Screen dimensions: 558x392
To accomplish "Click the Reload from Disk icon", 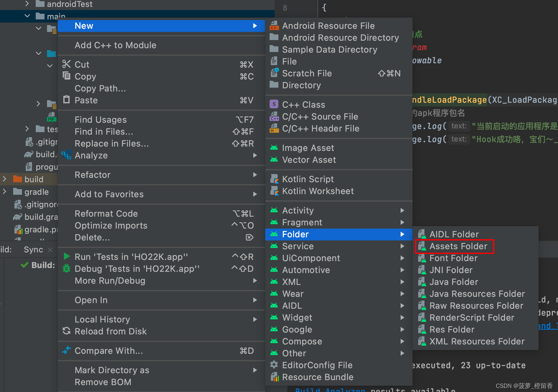I will pos(66,331).
